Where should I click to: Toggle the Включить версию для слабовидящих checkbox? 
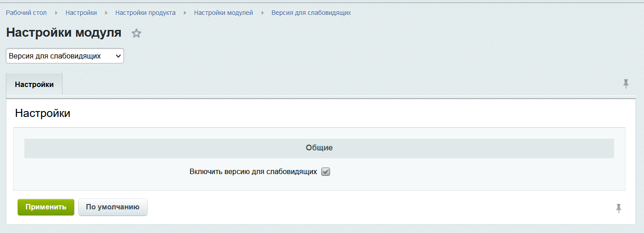point(325,172)
